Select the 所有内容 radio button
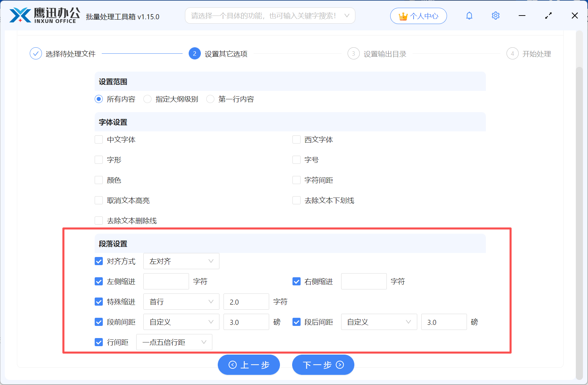588x385 pixels. pyautogui.click(x=99, y=99)
